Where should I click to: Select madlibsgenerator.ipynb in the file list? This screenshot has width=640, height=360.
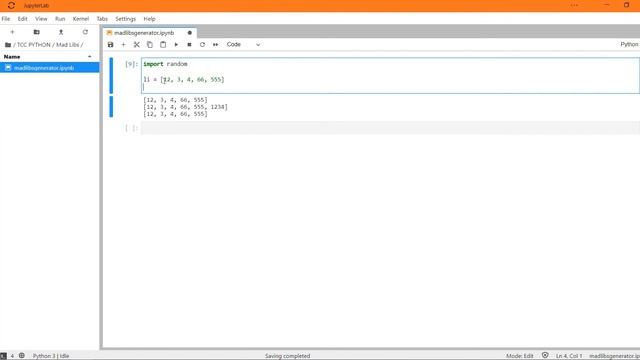49,68
